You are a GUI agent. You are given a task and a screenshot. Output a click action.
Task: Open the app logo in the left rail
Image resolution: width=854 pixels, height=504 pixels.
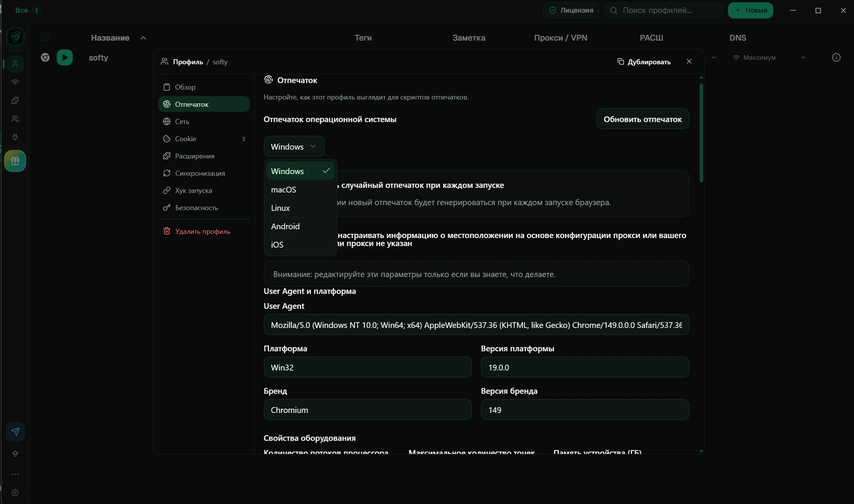pos(15,37)
